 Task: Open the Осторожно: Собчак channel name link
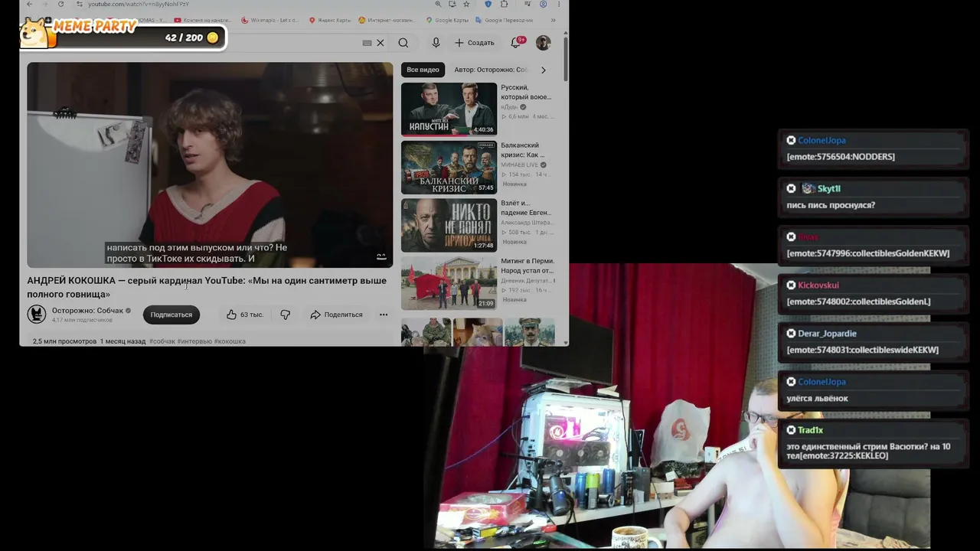point(87,311)
